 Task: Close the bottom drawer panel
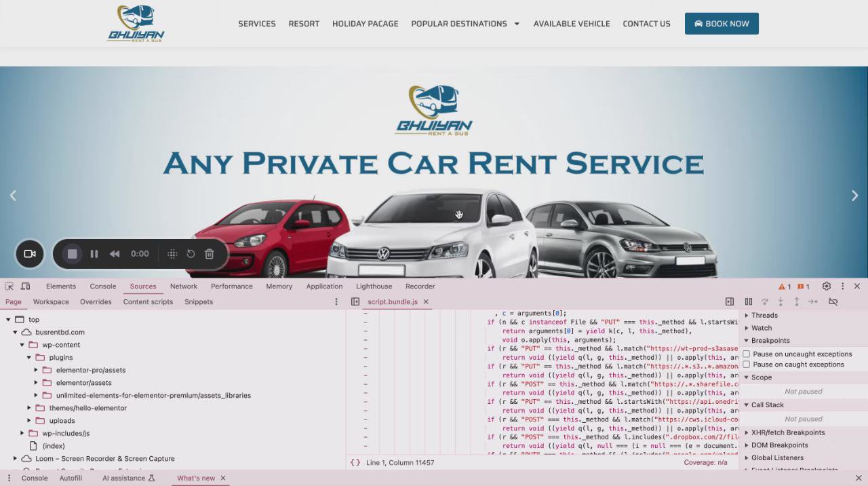(x=859, y=479)
